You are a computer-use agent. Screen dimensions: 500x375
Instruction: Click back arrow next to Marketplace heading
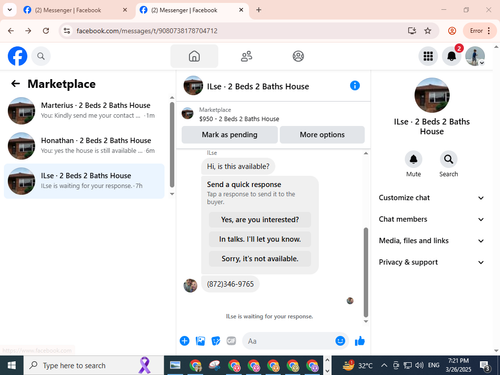[x=16, y=84]
